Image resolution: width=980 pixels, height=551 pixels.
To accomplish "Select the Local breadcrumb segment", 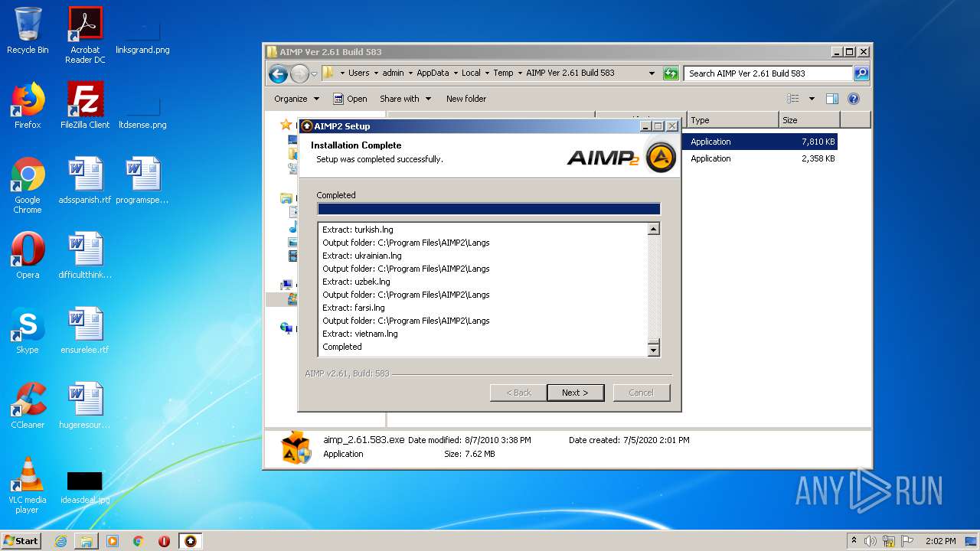I will point(471,73).
